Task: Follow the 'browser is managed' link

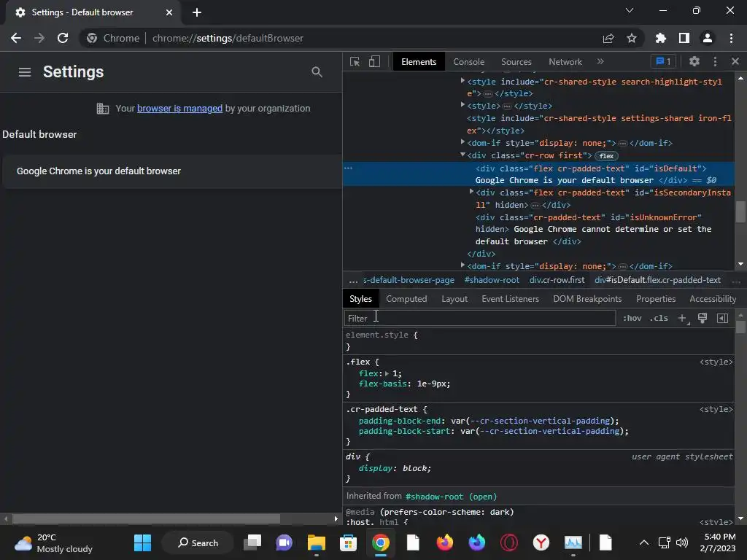Action: [179, 109]
